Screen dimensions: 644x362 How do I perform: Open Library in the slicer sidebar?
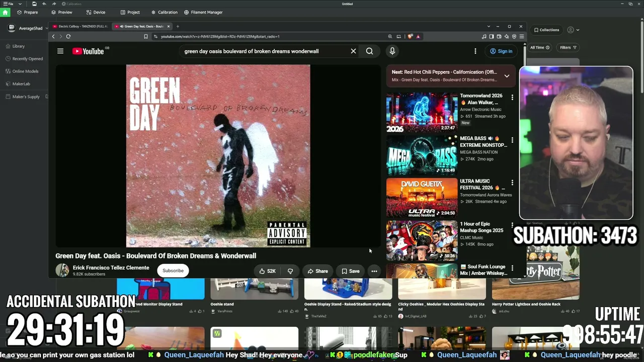coord(15,46)
